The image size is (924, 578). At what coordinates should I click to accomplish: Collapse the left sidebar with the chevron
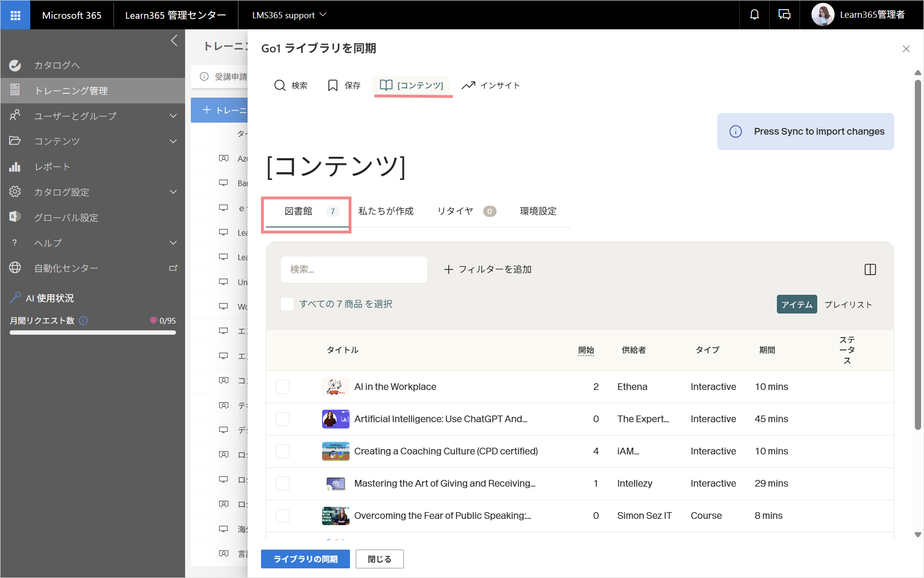coord(174,40)
